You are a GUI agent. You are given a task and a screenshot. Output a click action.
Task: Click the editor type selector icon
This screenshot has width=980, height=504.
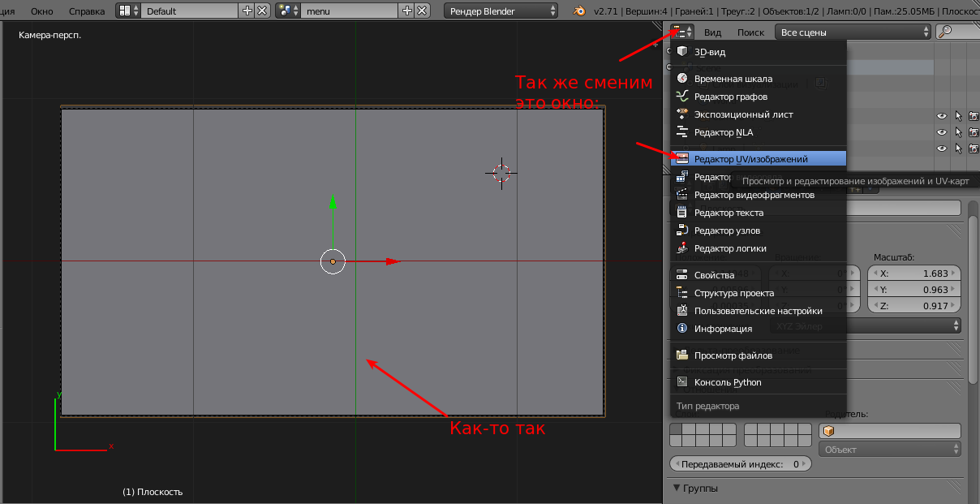pyautogui.click(x=681, y=32)
